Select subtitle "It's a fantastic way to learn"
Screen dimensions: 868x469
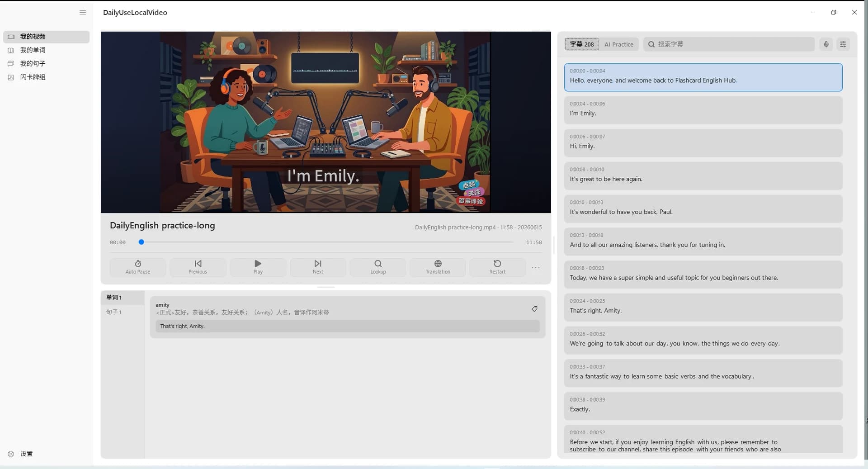coord(703,373)
